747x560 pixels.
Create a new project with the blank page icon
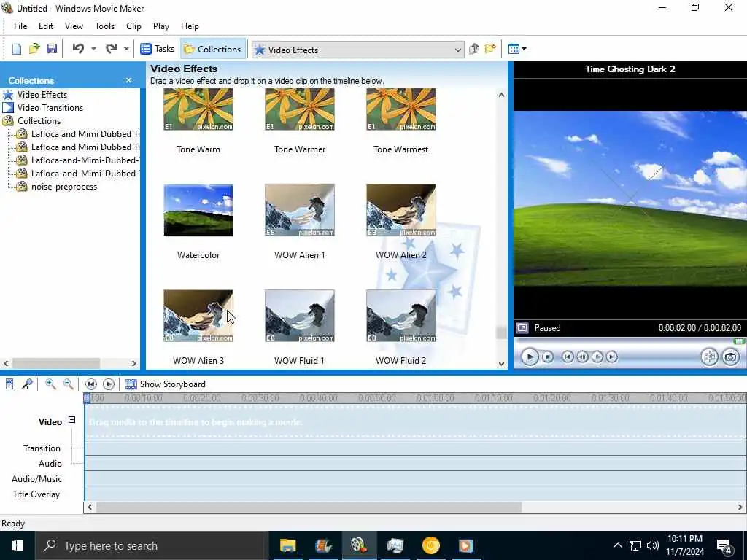(x=17, y=49)
